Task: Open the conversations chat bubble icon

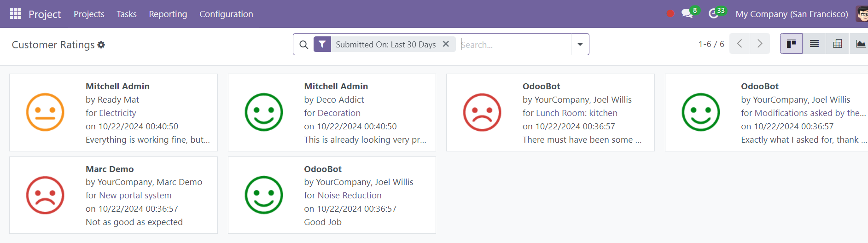Action: click(687, 14)
